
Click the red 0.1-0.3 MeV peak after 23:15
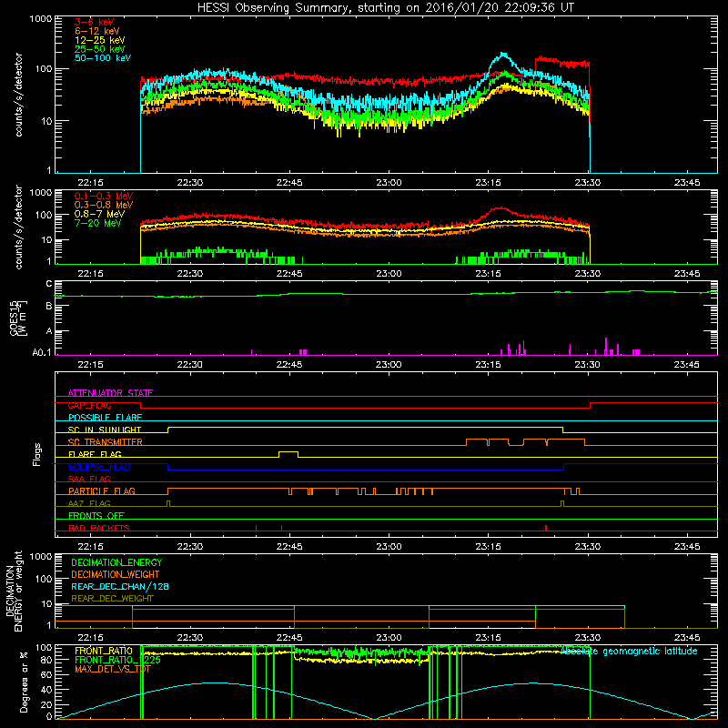point(500,208)
